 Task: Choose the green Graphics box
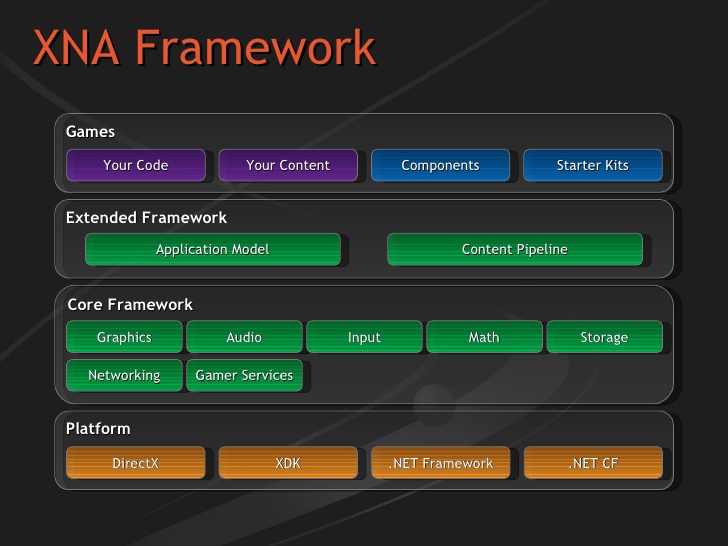coord(124,337)
